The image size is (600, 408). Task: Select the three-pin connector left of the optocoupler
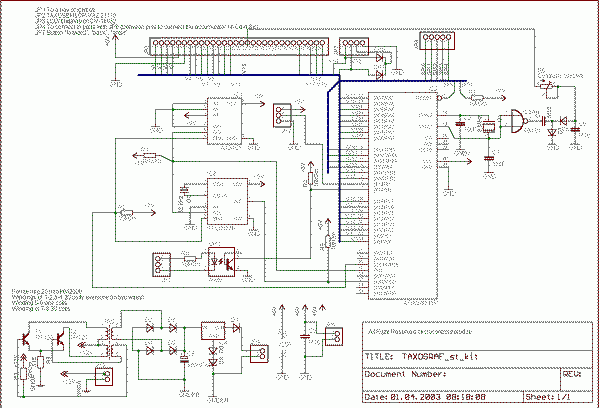pyautogui.click(x=161, y=264)
